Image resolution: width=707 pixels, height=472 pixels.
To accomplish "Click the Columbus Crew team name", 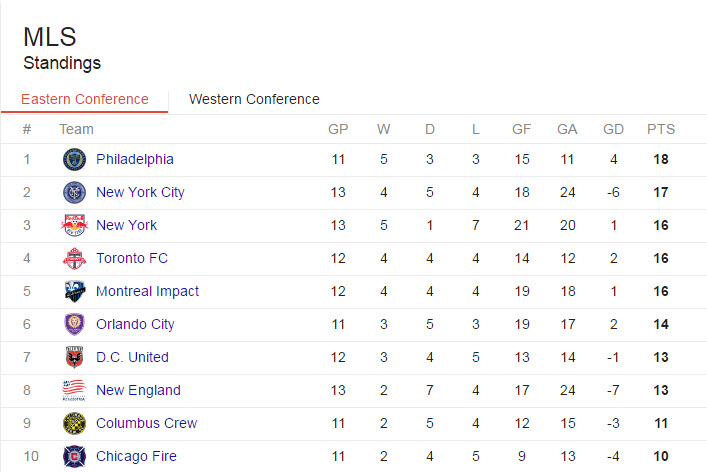I will click(147, 423).
